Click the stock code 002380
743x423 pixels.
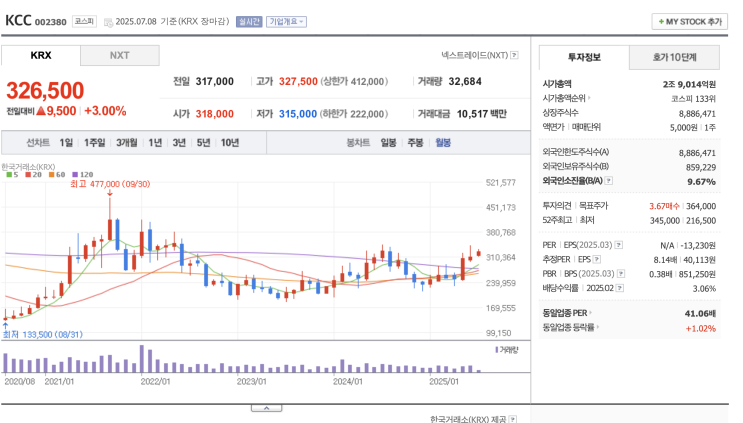(x=51, y=22)
